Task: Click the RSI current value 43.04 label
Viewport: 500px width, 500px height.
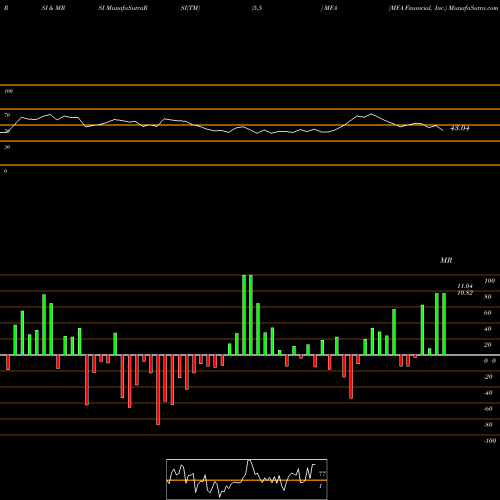Action: pyautogui.click(x=460, y=128)
